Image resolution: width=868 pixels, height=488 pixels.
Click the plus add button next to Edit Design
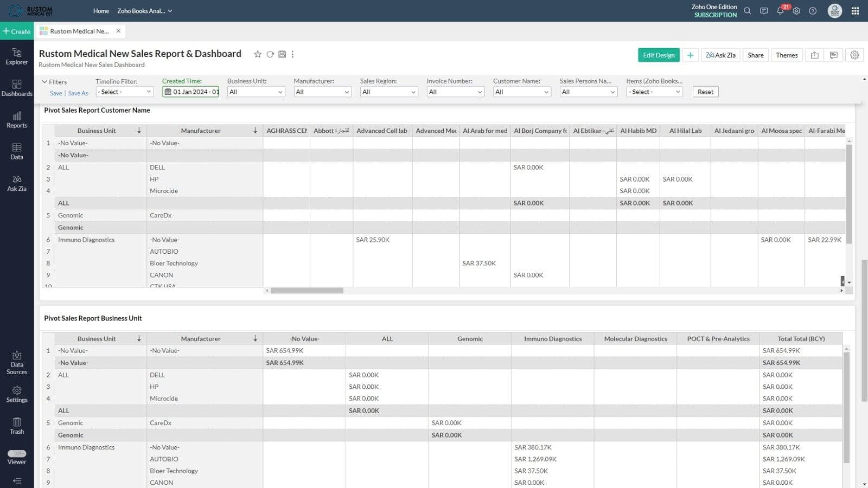[x=690, y=55]
